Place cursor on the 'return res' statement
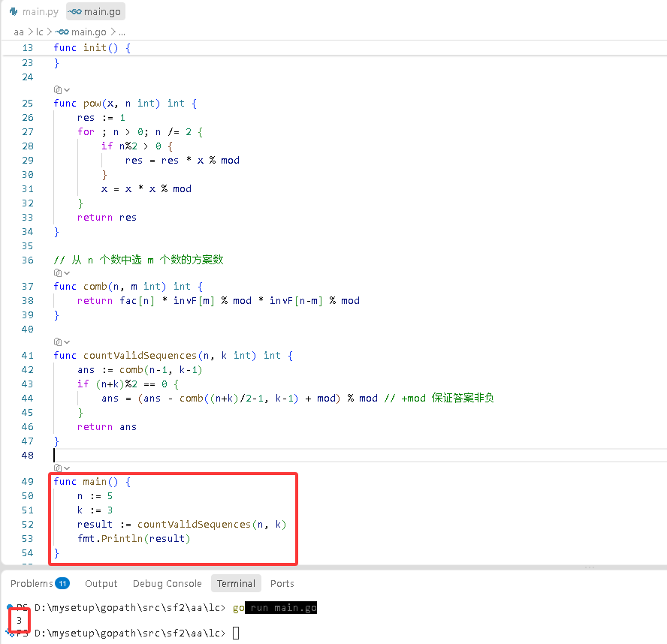 [107, 217]
